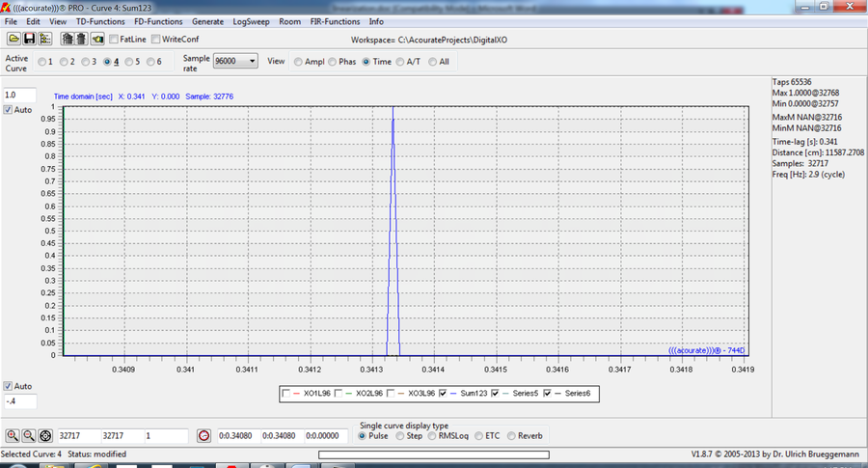Click the Y-axis minimum field showing -.4
The height and width of the screenshot is (468, 868).
(20, 401)
